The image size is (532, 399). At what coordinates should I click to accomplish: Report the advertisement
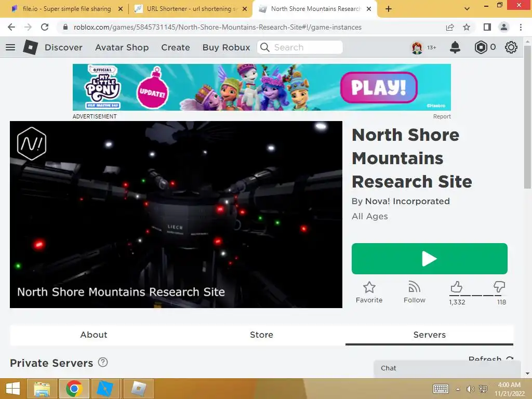click(x=442, y=116)
